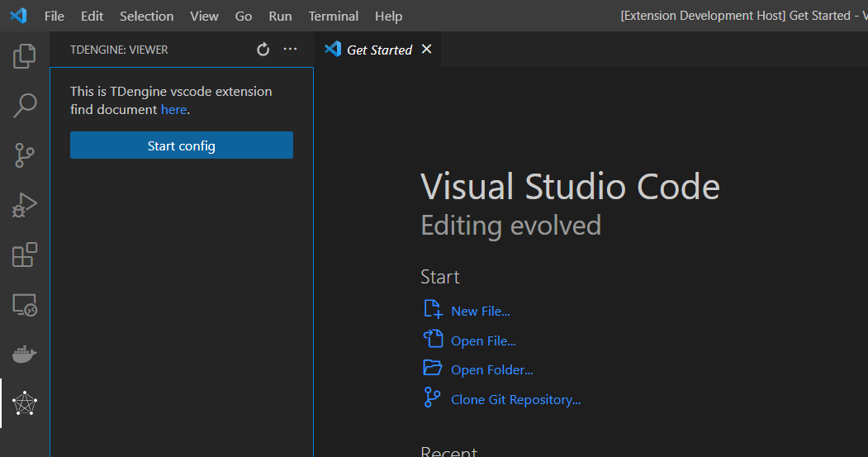Click Clone Git Repository... link

pyautogui.click(x=515, y=400)
